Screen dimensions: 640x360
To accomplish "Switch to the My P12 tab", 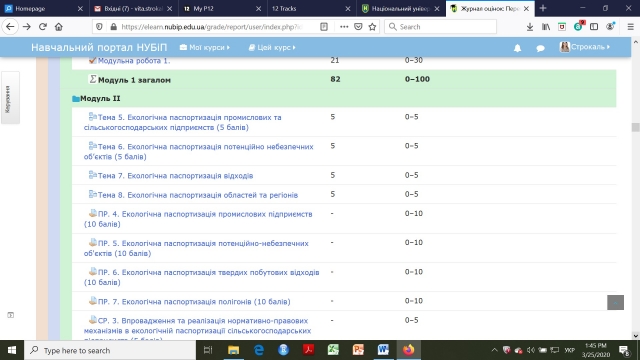I will [221, 8].
